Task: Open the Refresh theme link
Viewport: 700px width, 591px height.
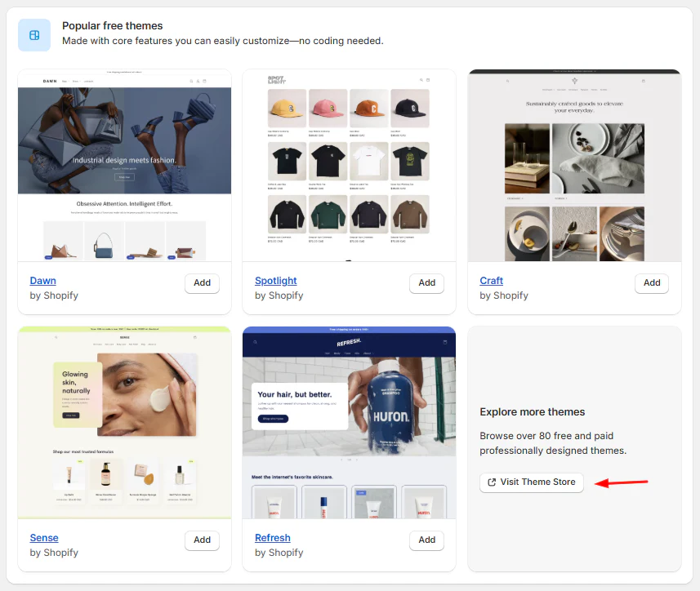Action: tap(272, 538)
